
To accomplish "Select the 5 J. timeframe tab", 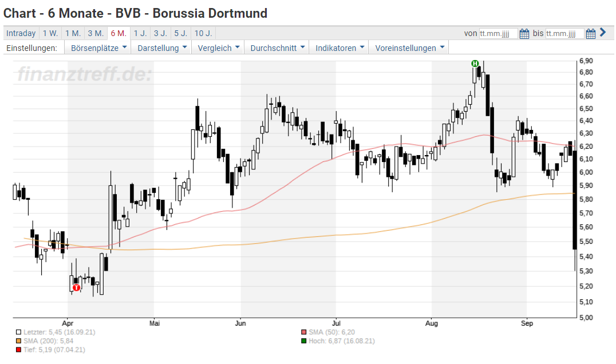I will pos(181,33).
